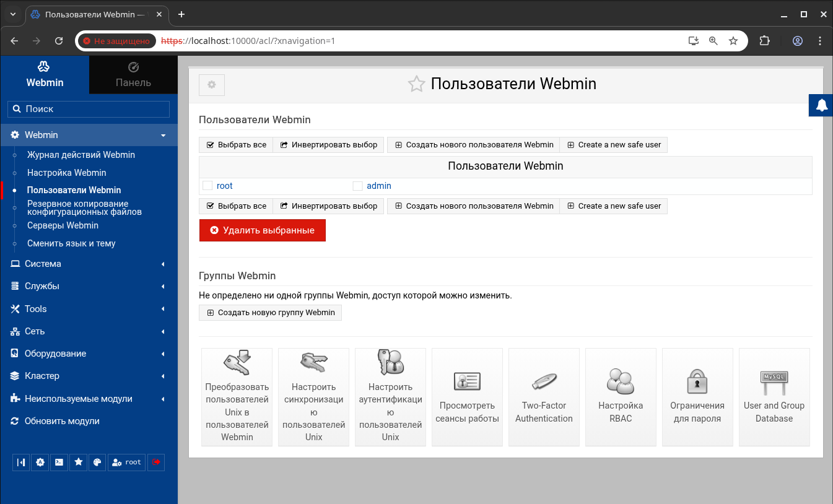Viewport: 833px width, 504px height.
Task: Tick the checkbox next to admin user
Action: [357, 186]
